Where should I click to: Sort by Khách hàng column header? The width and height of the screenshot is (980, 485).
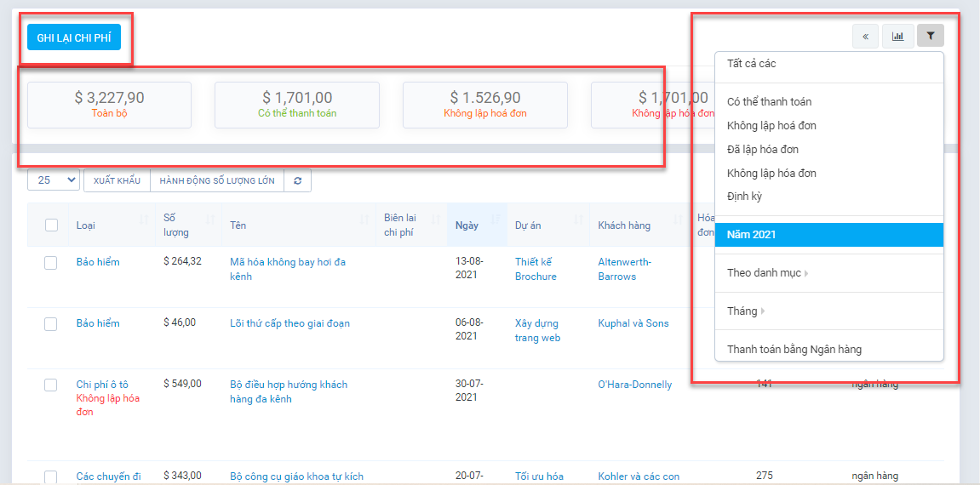[x=623, y=225]
